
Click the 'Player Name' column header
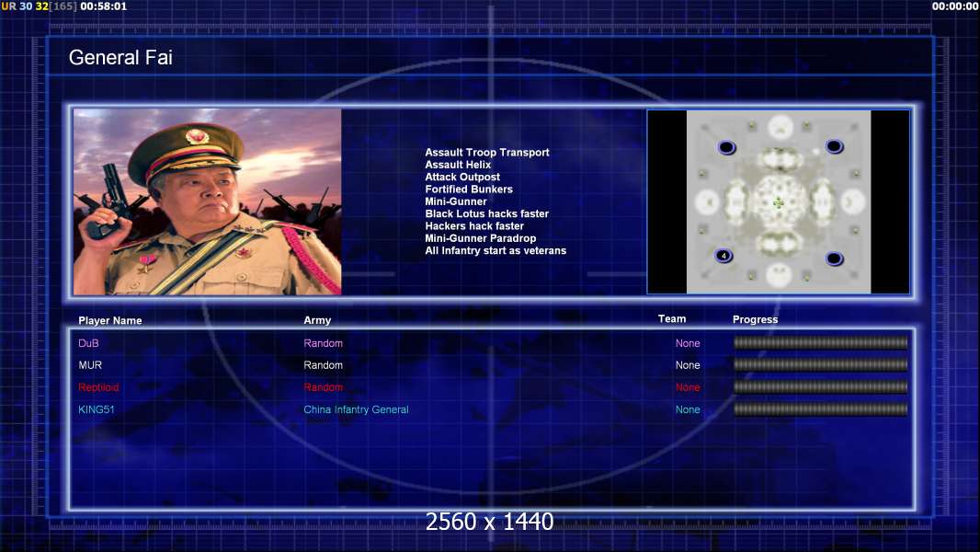(110, 320)
